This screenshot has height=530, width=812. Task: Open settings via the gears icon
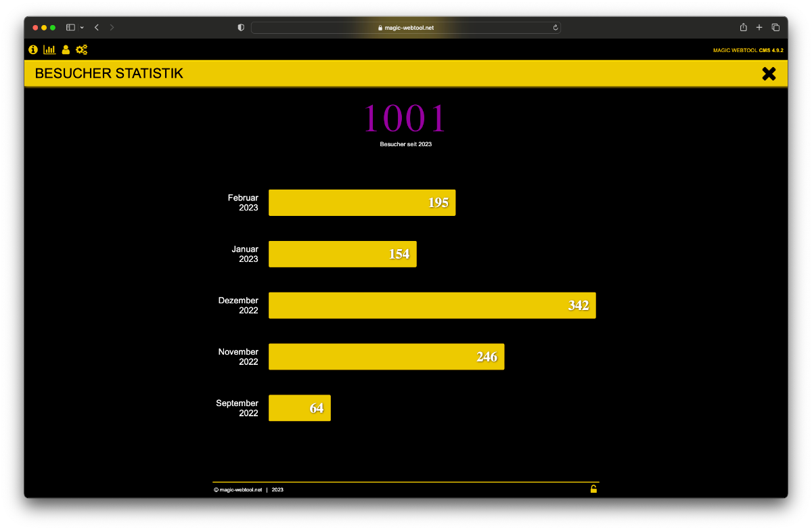coord(82,49)
